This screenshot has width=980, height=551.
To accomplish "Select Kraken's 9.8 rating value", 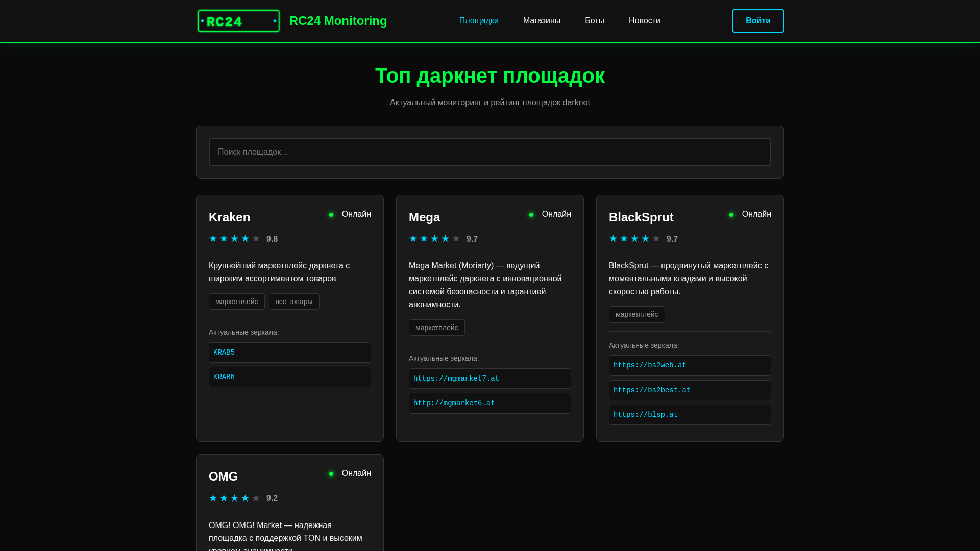I will (272, 239).
